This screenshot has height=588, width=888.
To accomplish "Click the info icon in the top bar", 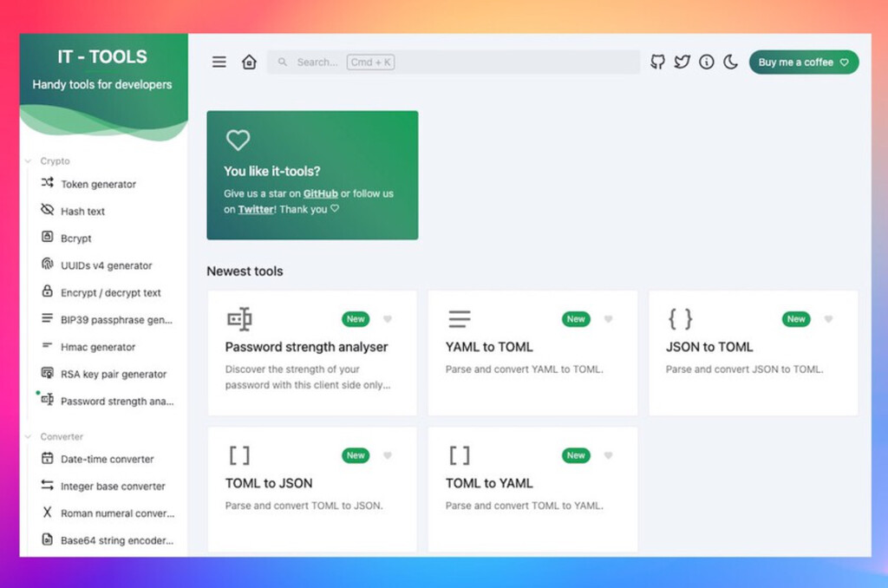I will pyautogui.click(x=706, y=62).
